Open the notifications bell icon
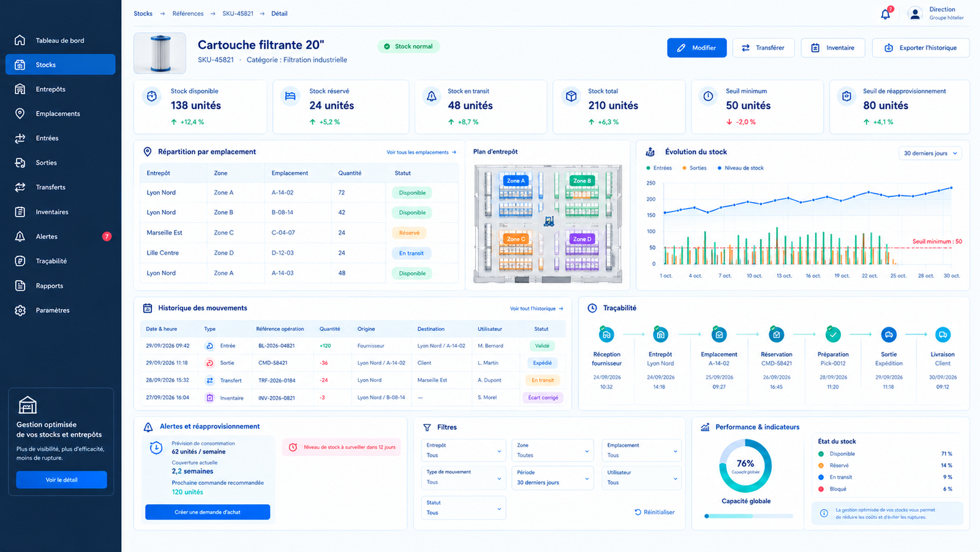980x552 pixels. [x=886, y=13]
